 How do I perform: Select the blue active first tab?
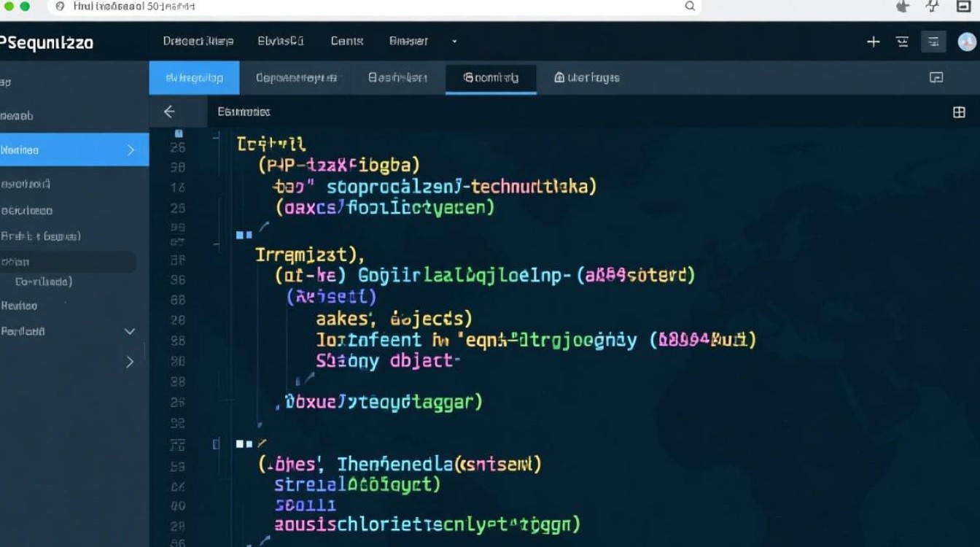click(194, 77)
